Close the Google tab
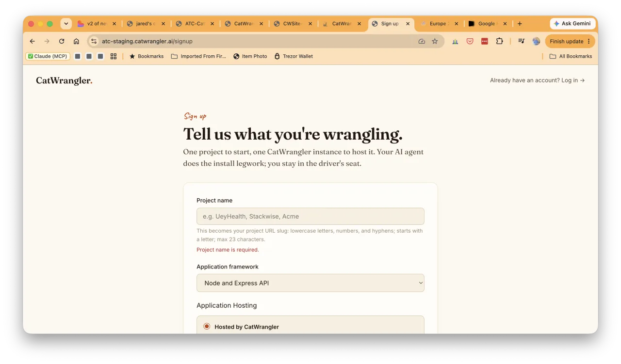Screen dimensions: 621x364 [505, 23]
